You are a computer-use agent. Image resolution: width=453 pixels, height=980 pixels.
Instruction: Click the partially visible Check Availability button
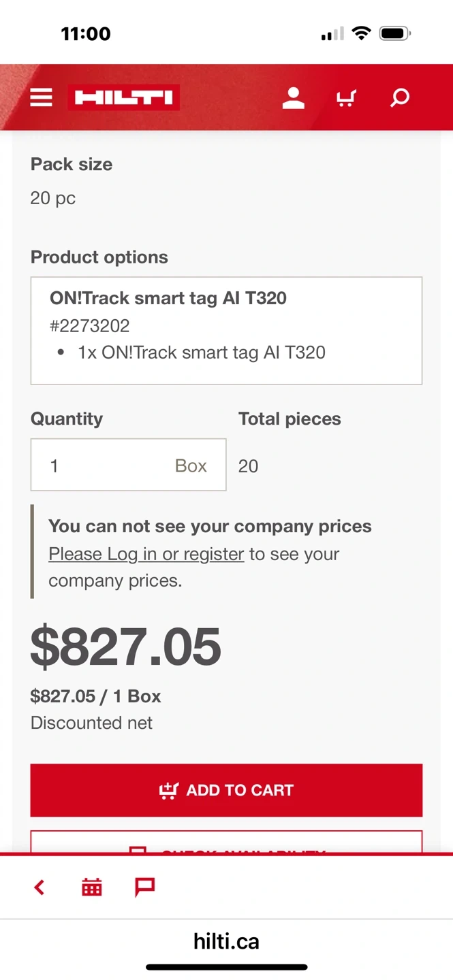226,842
